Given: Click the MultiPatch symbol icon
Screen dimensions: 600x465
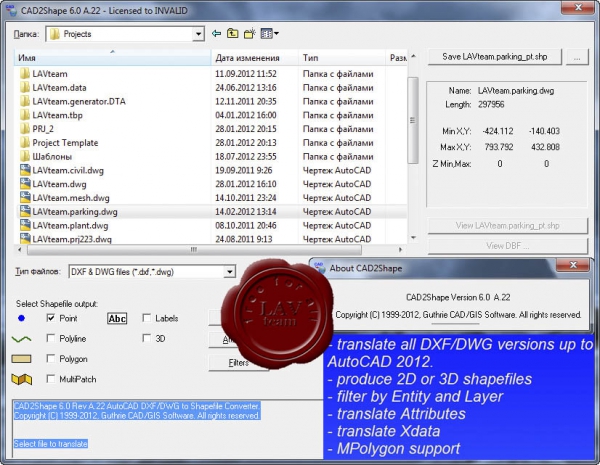Looking at the screenshot, I should [21, 379].
